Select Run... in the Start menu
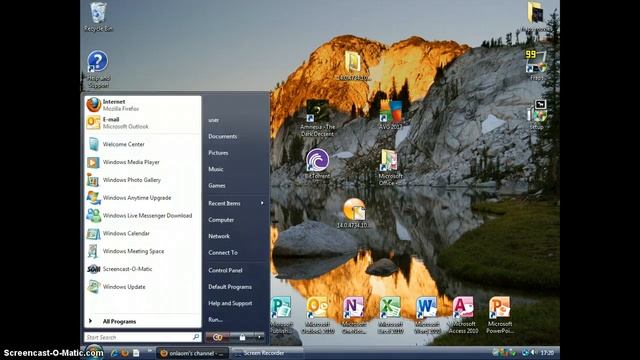Screen dimensions: 640x360 tap(215, 320)
